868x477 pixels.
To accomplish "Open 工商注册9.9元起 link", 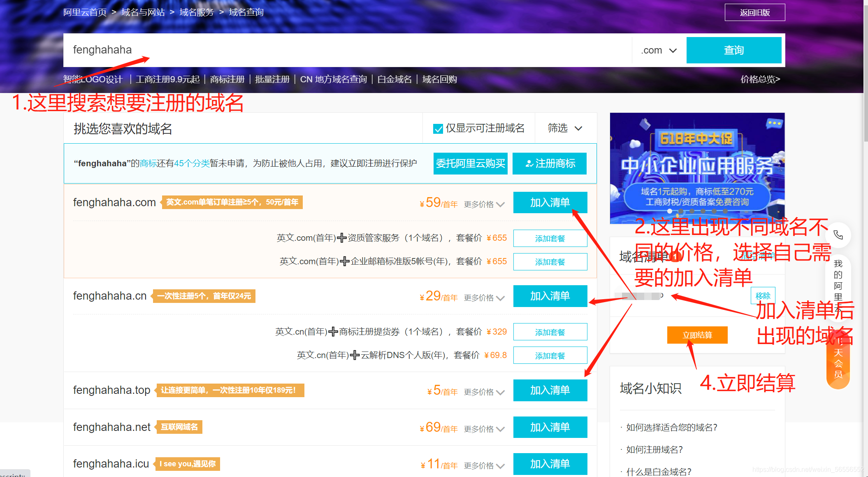I will 168,79.
